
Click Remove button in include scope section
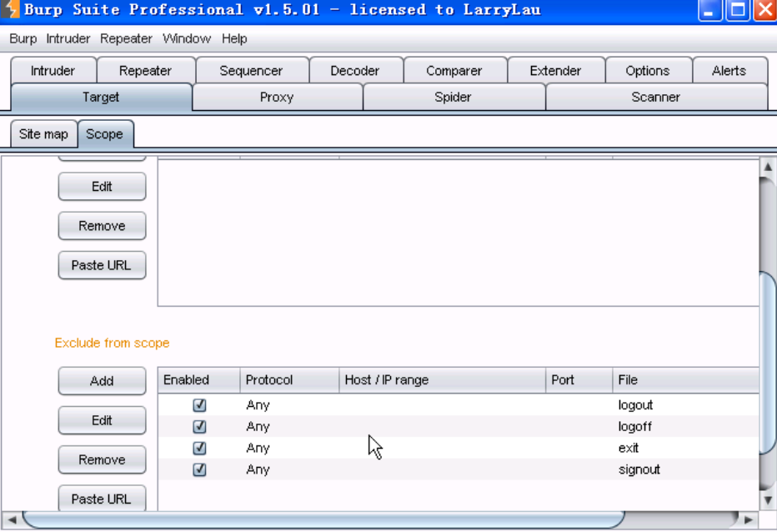coord(102,226)
